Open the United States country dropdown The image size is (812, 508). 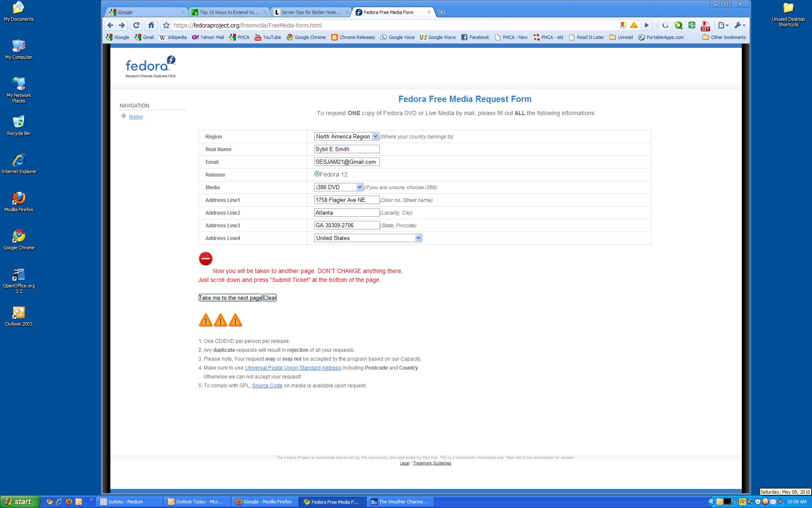[368, 238]
